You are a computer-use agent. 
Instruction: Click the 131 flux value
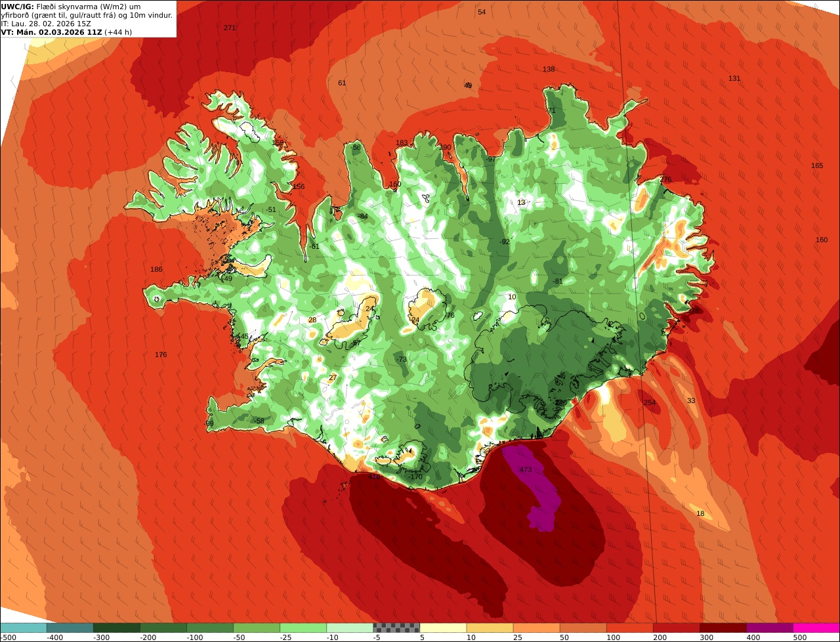point(734,78)
